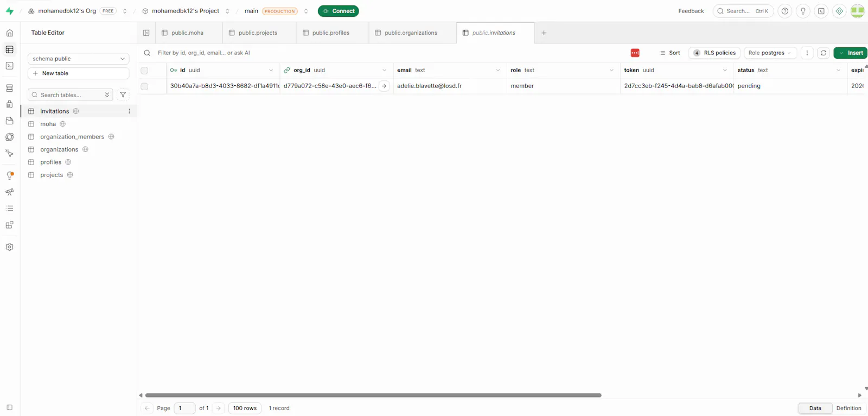Click the help question mark icon
Viewport: 868px width, 416px height.
coord(785,11)
